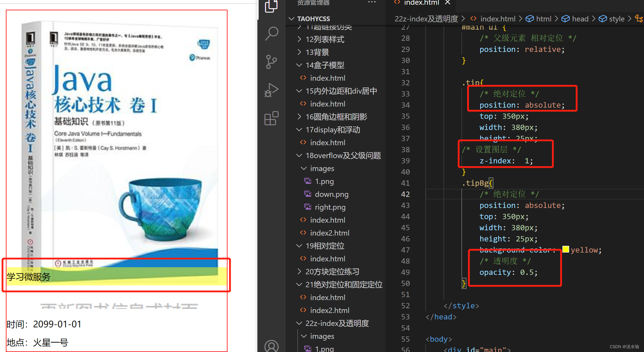Viewport: 644px width, 352px height.
Task: Open right.png image file
Action: pos(330,207)
